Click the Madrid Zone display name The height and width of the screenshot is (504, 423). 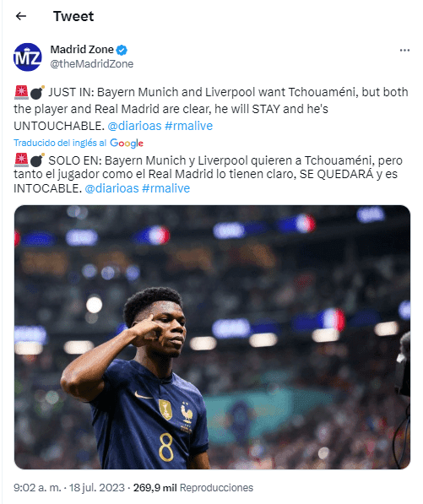(82, 50)
